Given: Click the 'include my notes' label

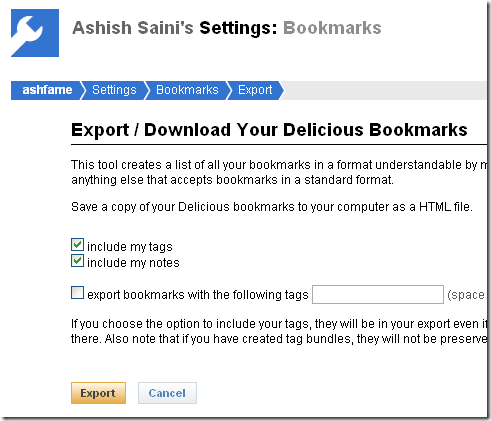Looking at the screenshot, I should [133, 263].
